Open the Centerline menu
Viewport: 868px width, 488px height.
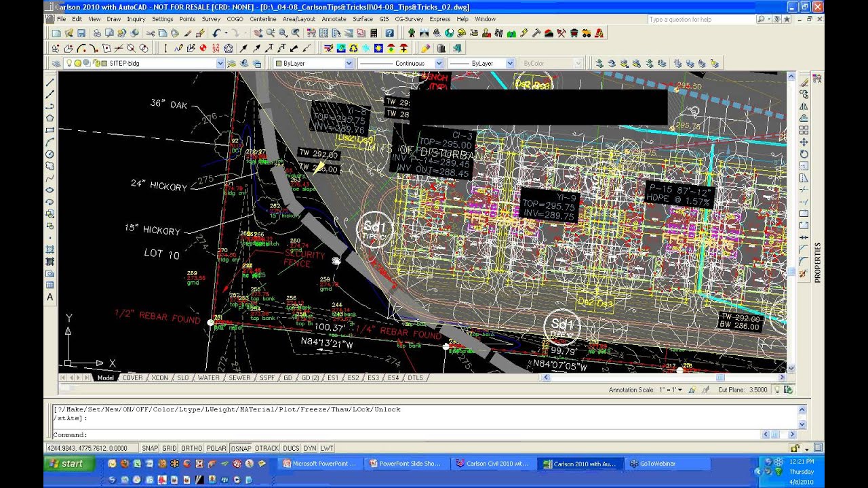pos(262,19)
